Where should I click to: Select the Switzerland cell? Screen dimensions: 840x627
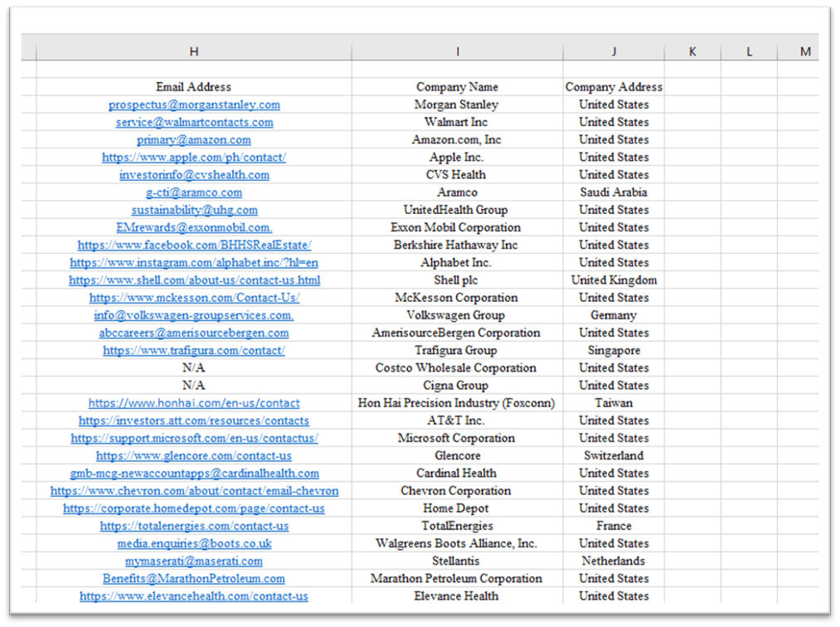[x=614, y=455]
